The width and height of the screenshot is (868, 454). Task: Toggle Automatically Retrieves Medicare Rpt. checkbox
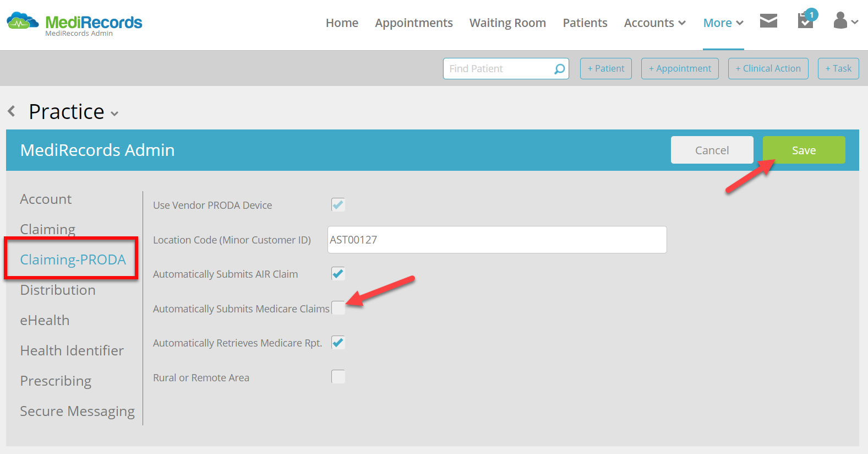click(338, 343)
